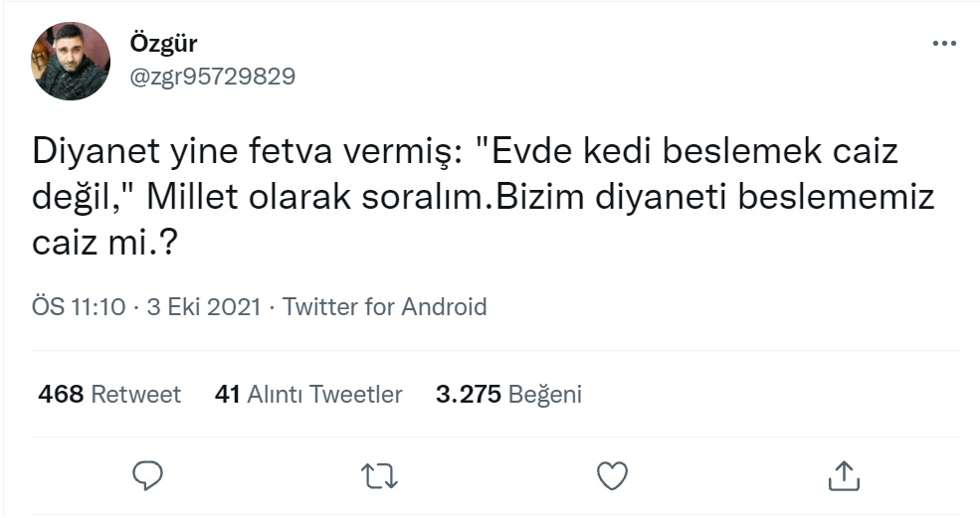Click the @zgr95729829 handle
The width and height of the screenshot is (980, 518).
pyautogui.click(x=212, y=76)
